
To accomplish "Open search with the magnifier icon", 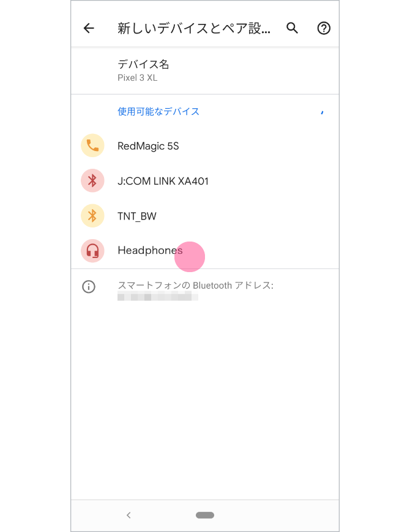I will (292, 28).
